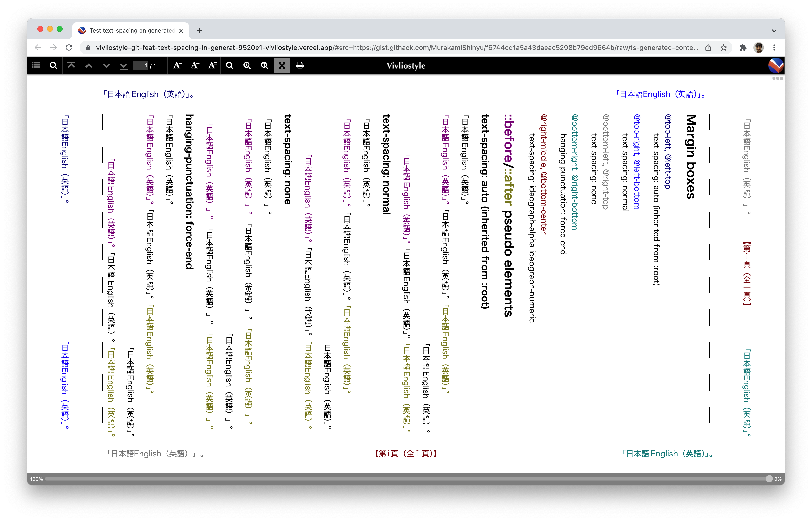Viewport: 812px width, 521px height.
Task: Toggle fit-to-screen view mode
Action: (282, 65)
